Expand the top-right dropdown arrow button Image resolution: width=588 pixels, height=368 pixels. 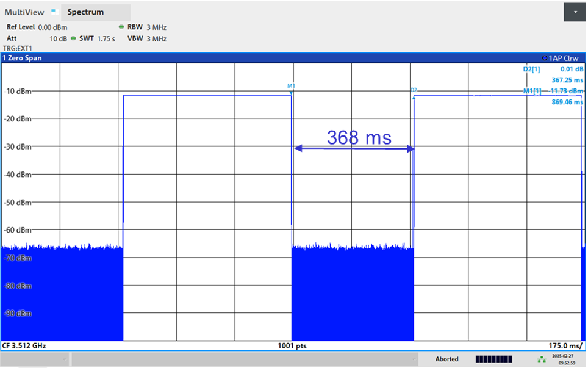(x=575, y=12)
